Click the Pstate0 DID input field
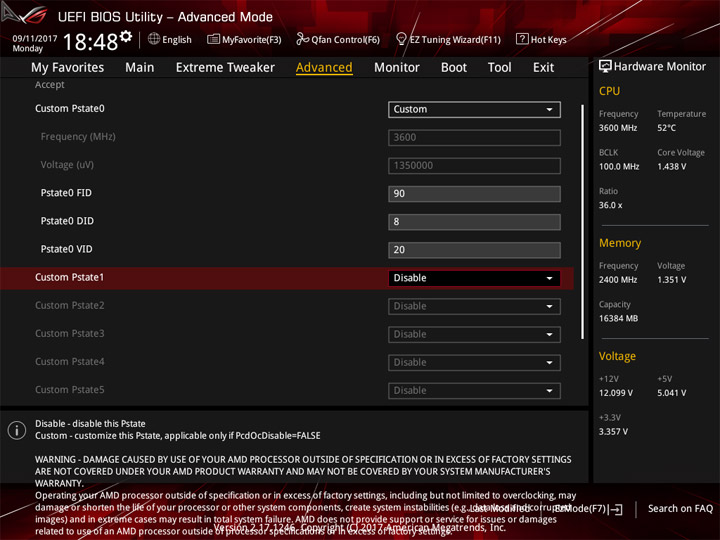720x540 pixels. coord(474,222)
